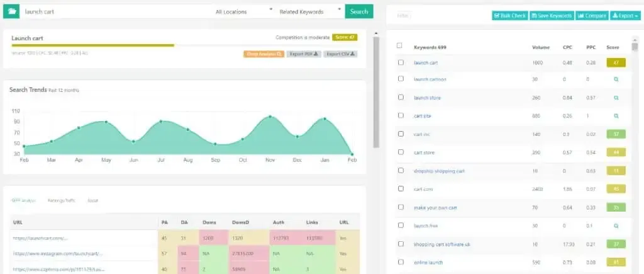Click the Compare button

592,16
